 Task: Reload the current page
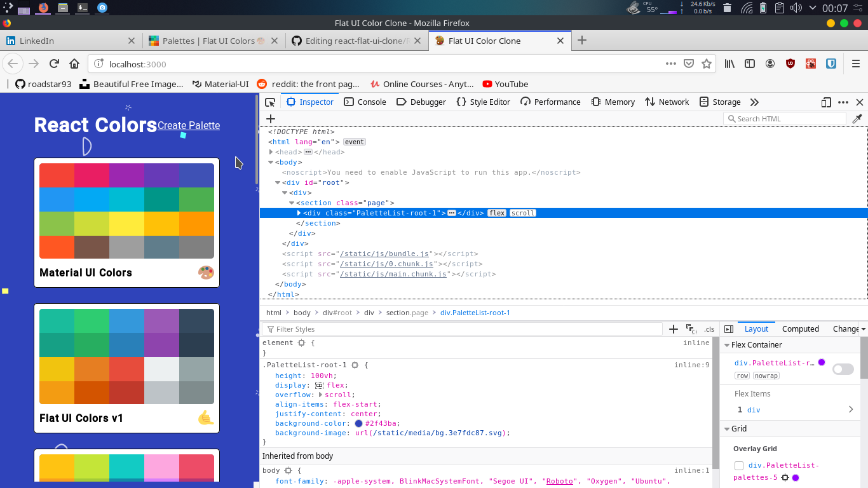(x=54, y=64)
